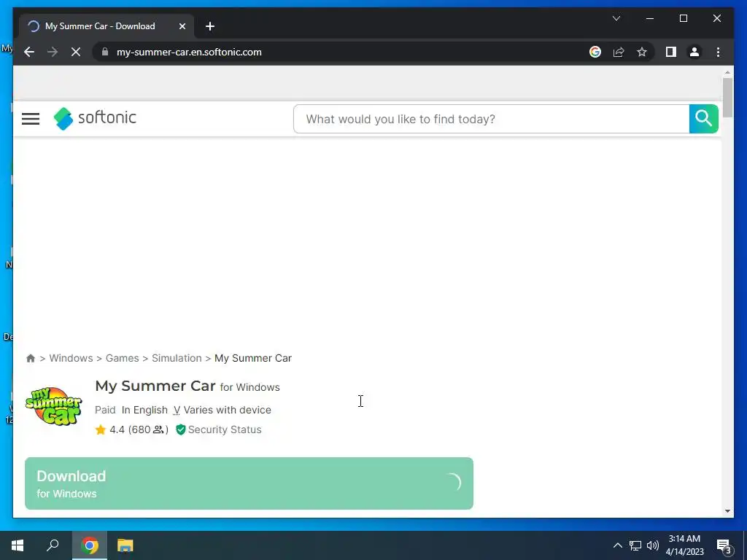Click the network tray icon
The height and width of the screenshot is (560, 747).
click(x=635, y=545)
